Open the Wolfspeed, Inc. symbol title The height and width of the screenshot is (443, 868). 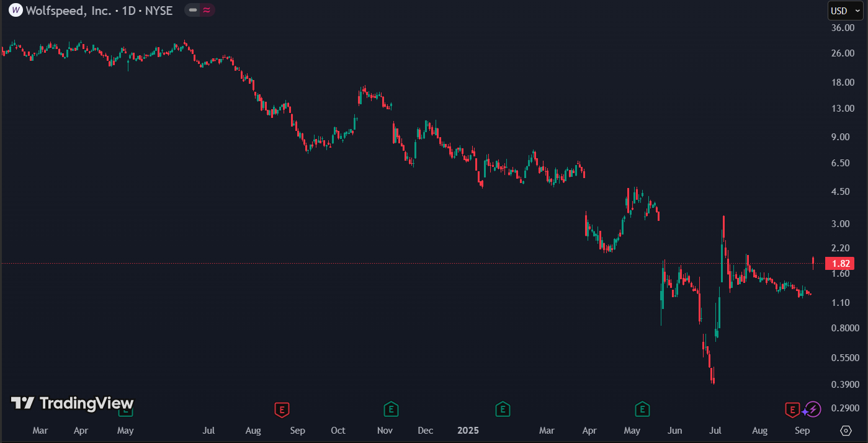point(68,11)
